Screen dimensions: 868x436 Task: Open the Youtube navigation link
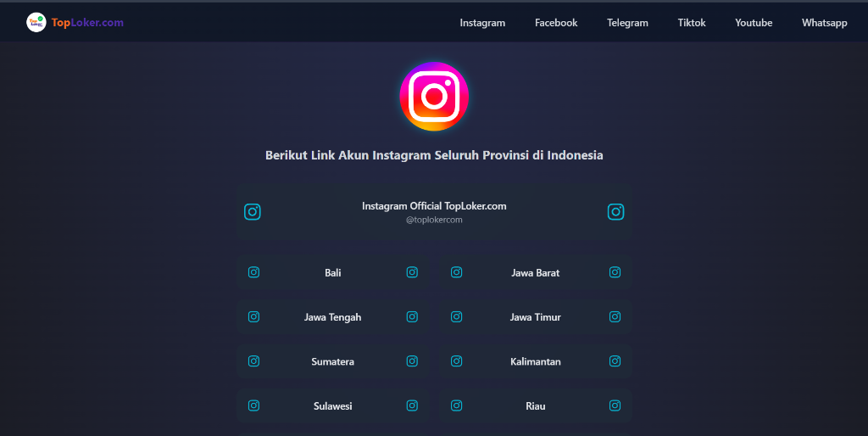754,23
